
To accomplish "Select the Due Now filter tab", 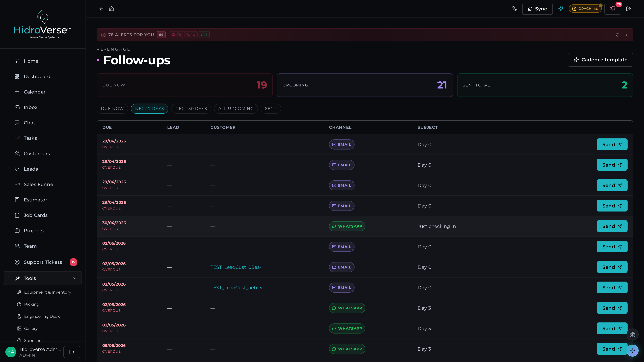I will 112,109.
